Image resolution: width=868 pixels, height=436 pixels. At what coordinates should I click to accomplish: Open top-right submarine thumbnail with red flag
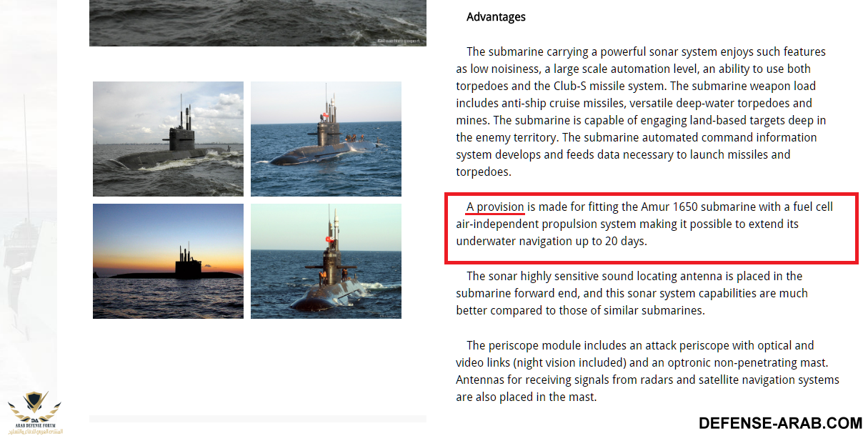(326, 139)
